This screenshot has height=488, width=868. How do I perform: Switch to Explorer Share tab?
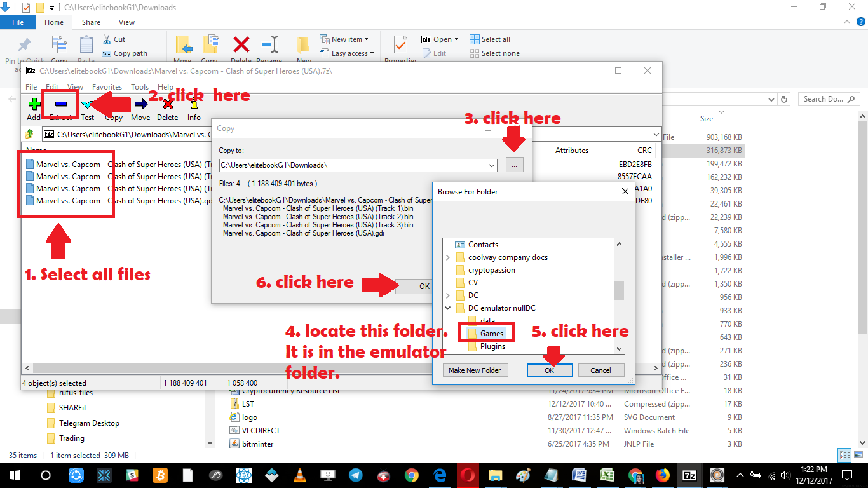[91, 22]
